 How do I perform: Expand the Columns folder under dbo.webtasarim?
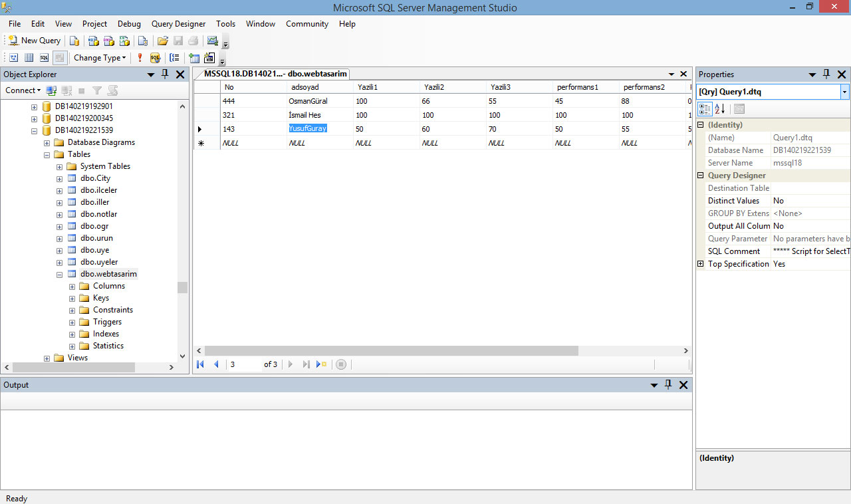[72, 286]
